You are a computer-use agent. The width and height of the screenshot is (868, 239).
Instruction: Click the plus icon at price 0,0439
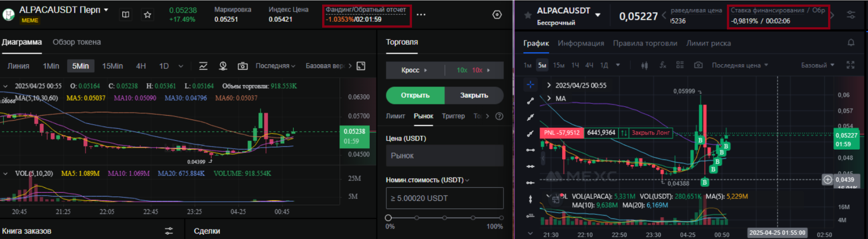(x=828, y=180)
